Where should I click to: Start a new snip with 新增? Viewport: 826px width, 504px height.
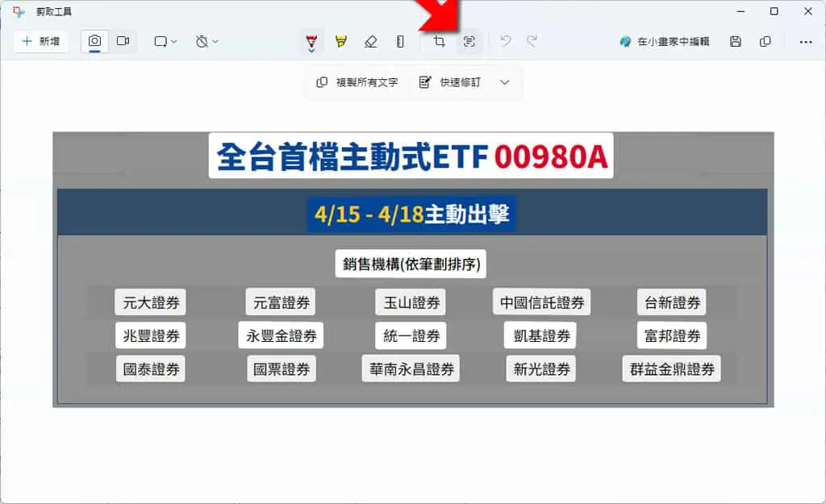pos(40,41)
